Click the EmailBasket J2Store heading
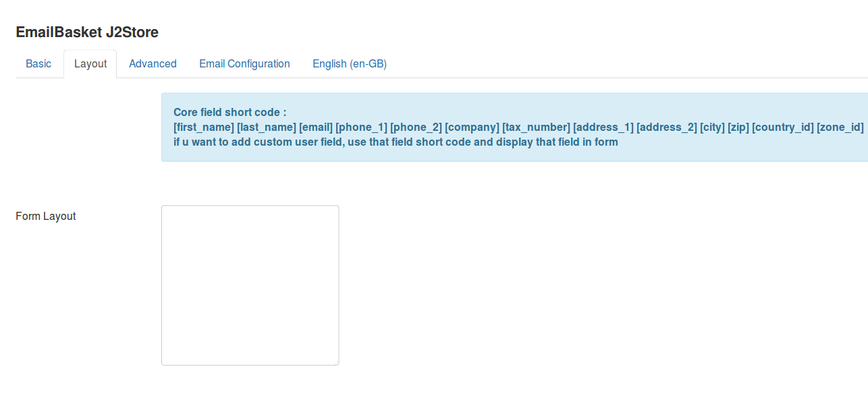The width and height of the screenshot is (868, 402). (87, 32)
